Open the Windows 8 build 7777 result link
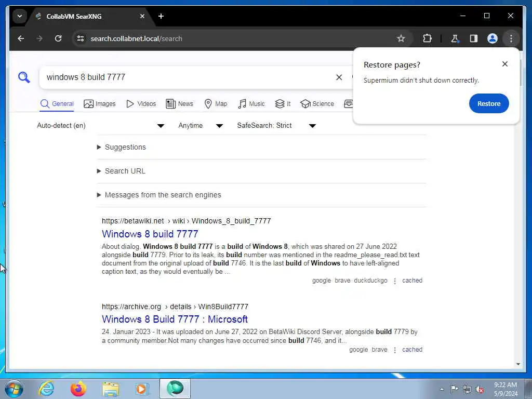Screen dimensions: 532x399 [150, 234]
